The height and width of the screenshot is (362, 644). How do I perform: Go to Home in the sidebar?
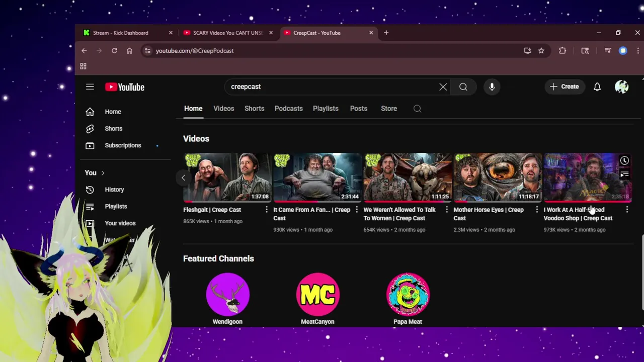[x=126, y=112]
